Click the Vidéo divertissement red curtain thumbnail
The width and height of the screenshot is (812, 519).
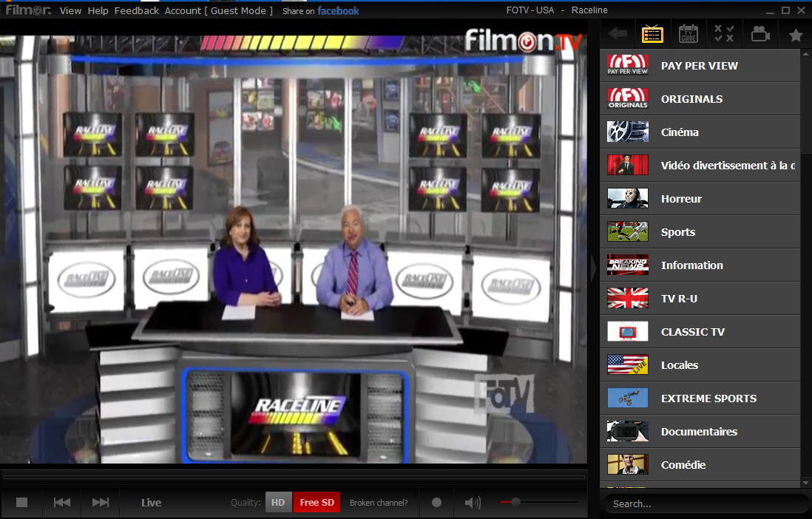click(628, 165)
